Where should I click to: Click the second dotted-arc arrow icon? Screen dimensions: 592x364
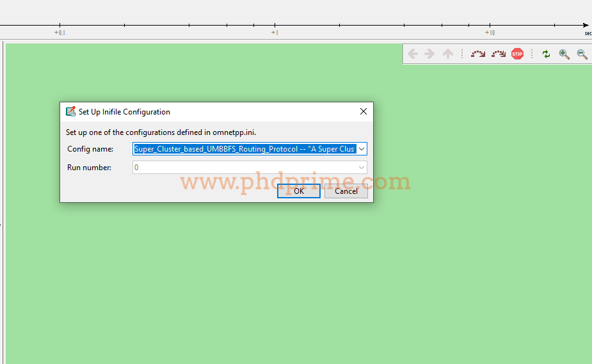pyautogui.click(x=499, y=54)
